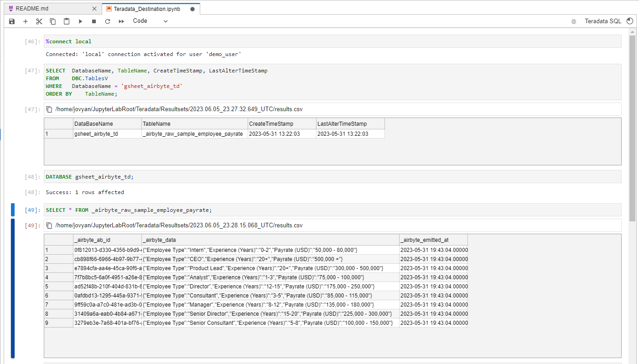Cut the selected cell

(x=39, y=21)
